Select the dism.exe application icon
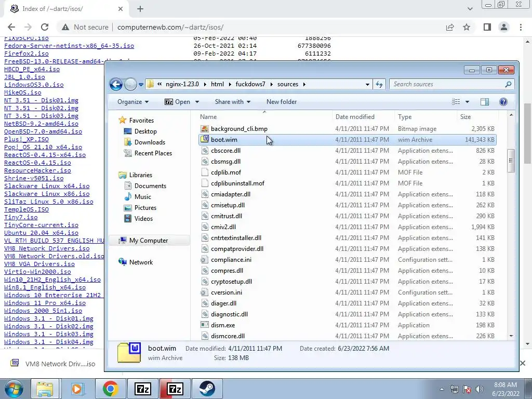 (x=205, y=325)
